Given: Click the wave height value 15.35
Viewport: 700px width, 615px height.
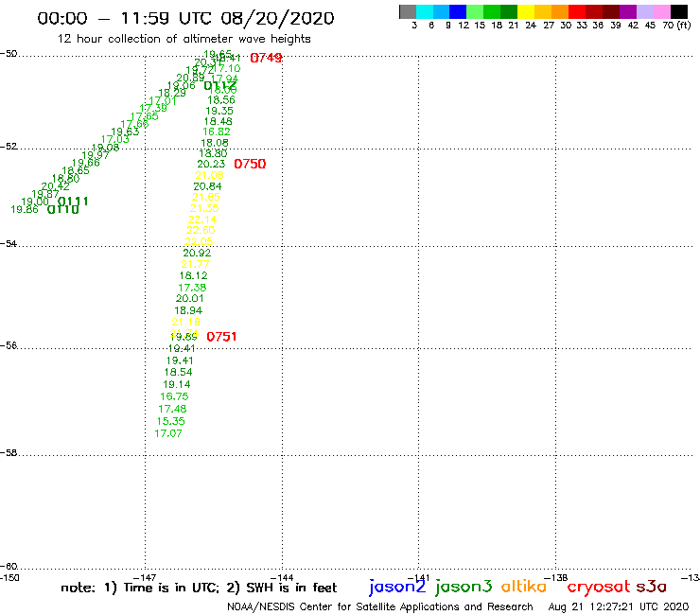Looking at the screenshot, I should click(170, 421).
